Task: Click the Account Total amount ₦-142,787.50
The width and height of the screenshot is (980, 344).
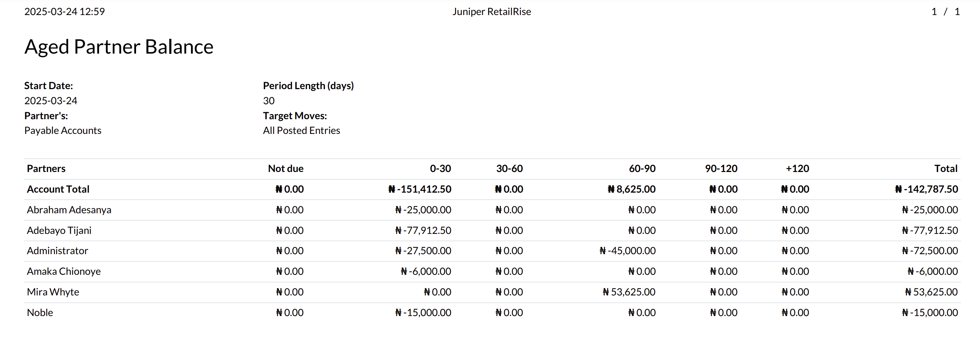Action: click(926, 189)
